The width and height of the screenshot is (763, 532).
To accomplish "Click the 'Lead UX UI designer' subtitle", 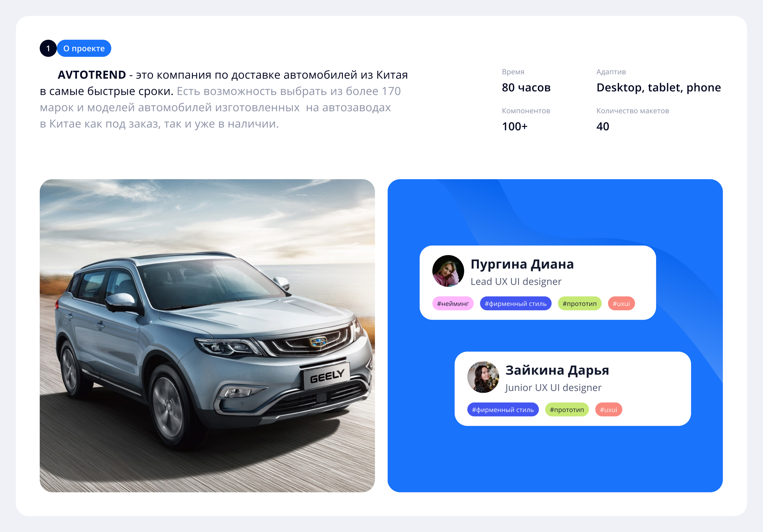I will (516, 281).
